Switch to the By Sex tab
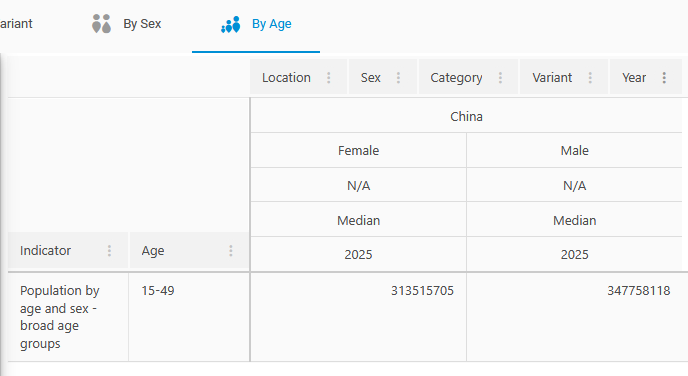Image resolution: width=688 pixels, height=376 pixels. pos(127,24)
